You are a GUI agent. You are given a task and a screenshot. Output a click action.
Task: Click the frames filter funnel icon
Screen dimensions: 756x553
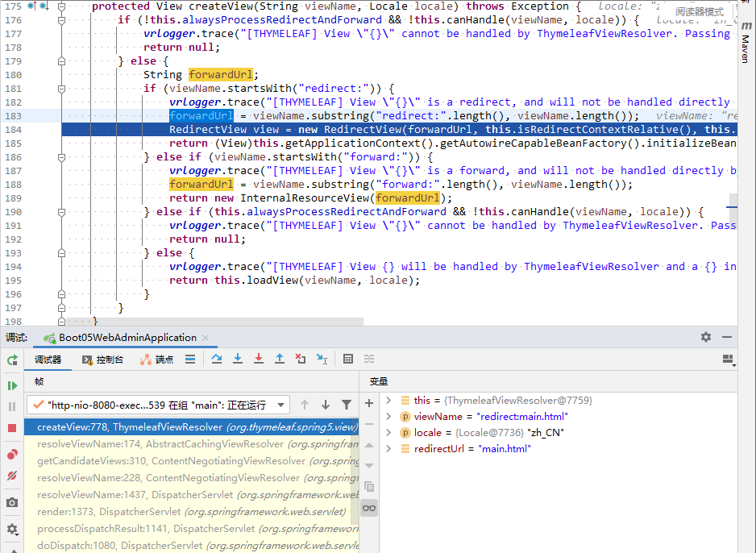pyautogui.click(x=347, y=405)
